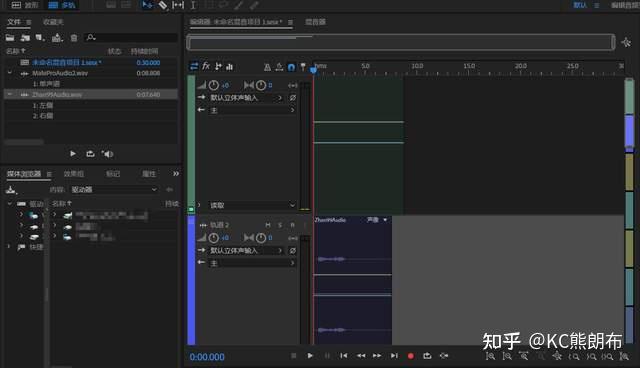Image resolution: width=640 pixels, height=368 pixels.
Task: Open the Media Browser tab
Action: [24, 174]
